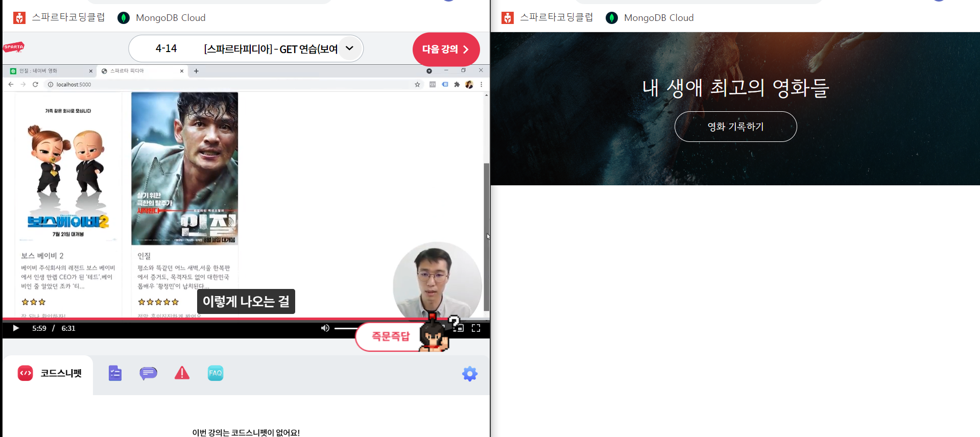Click the scrollbar of the inner browser page
The image size is (980, 437).
[487, 237]
